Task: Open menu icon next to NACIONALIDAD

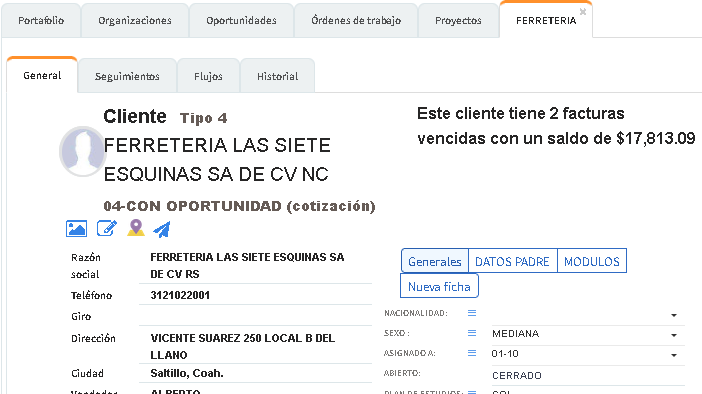Action: (x=472, y=313)
